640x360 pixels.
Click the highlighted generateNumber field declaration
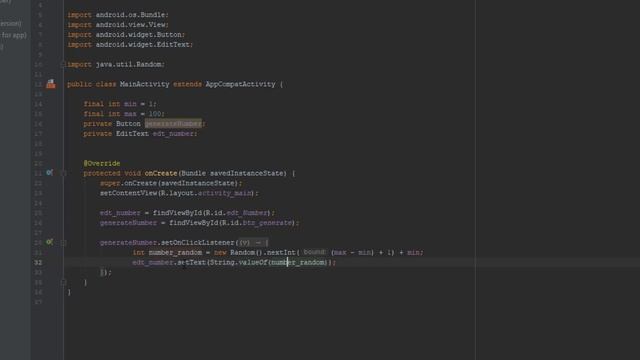point(173,123)
